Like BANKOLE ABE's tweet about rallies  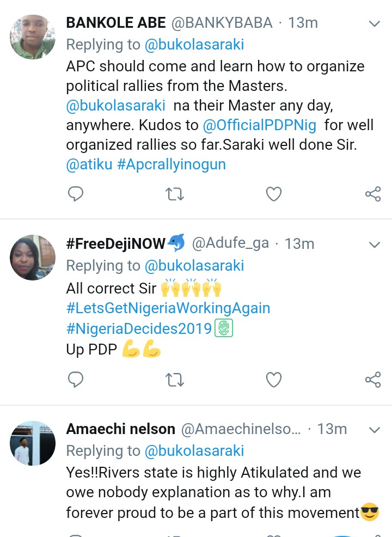(273, 194)
